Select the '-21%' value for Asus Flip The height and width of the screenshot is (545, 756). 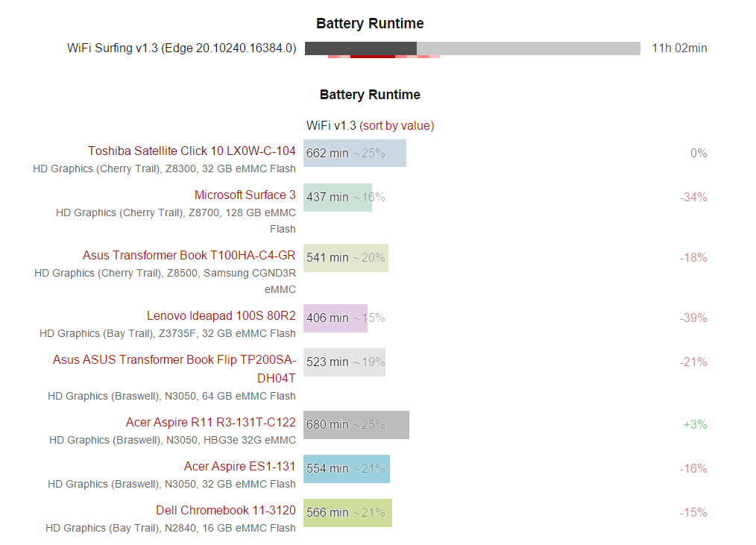[x=693, y=362]
